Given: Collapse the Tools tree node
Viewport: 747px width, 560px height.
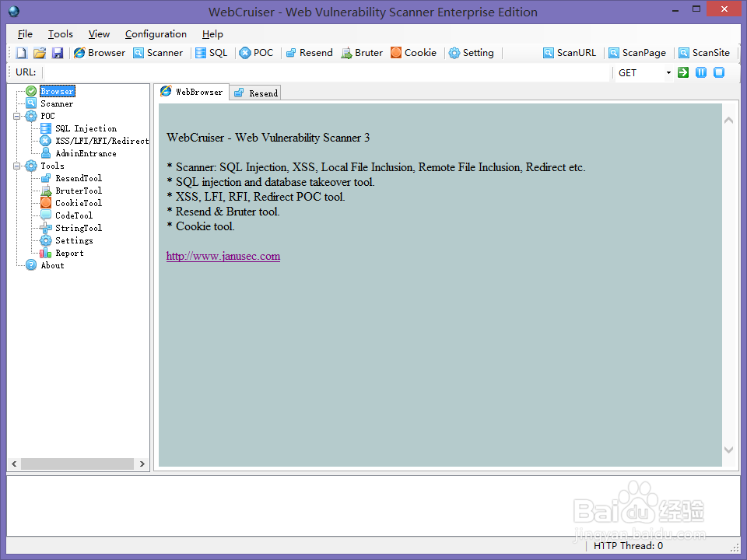Looking at the screenshot, I should [16, 166].
